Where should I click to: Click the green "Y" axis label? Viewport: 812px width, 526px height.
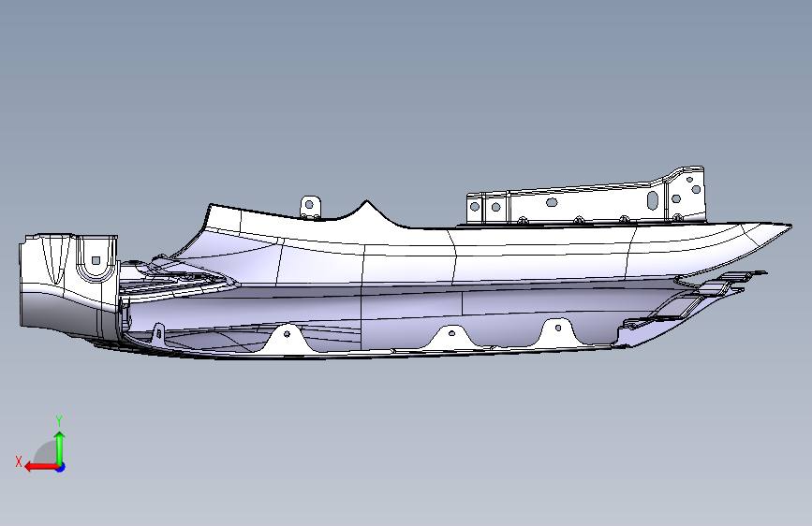(59, 420)
